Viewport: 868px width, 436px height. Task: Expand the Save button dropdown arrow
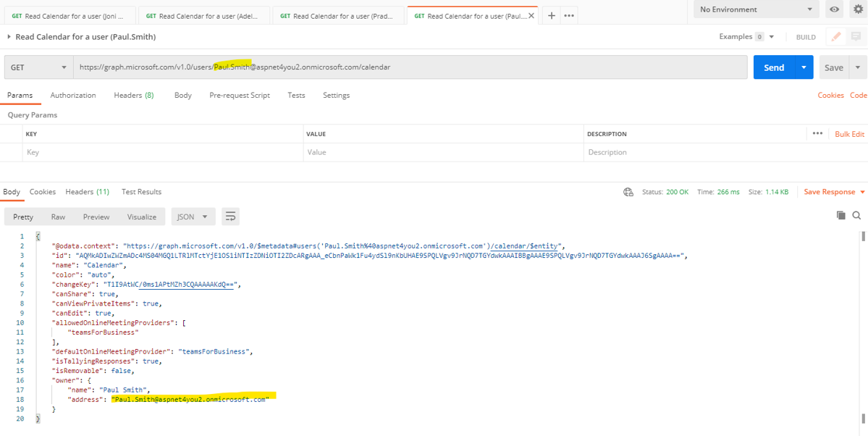pos(857,67)
